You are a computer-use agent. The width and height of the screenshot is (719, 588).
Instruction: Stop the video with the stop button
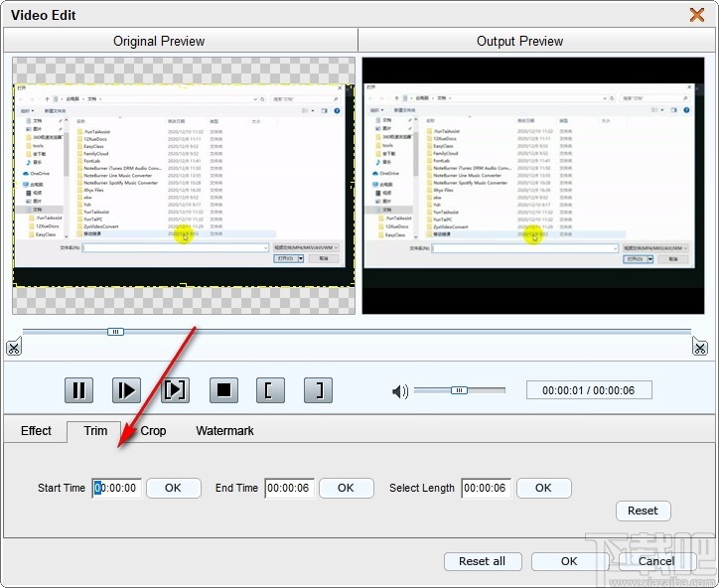(x=223, y=390)
